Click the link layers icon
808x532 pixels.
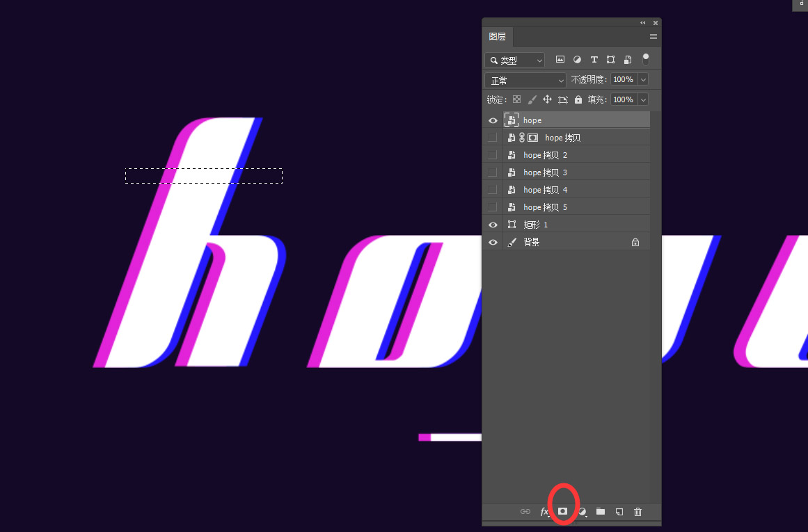pos(525,511)
